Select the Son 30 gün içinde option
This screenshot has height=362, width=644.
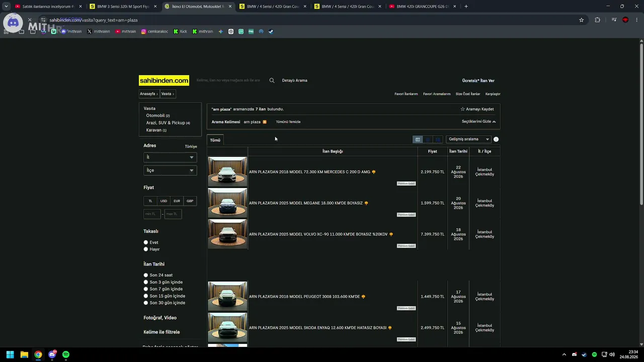point(146,303)
